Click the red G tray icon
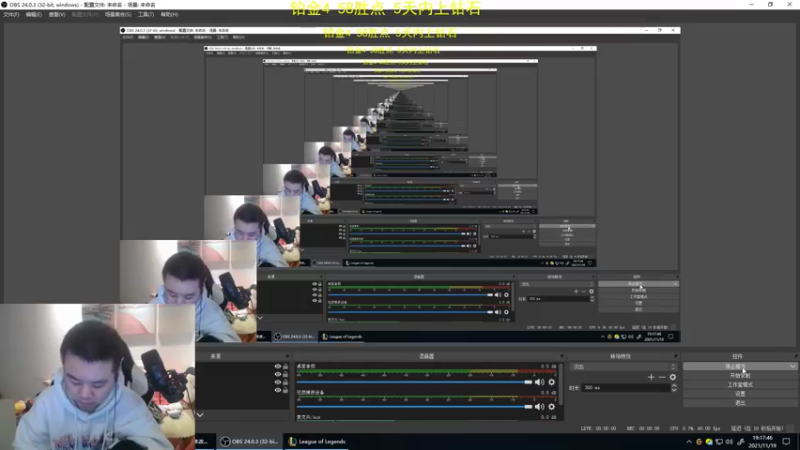 [699, 442]
